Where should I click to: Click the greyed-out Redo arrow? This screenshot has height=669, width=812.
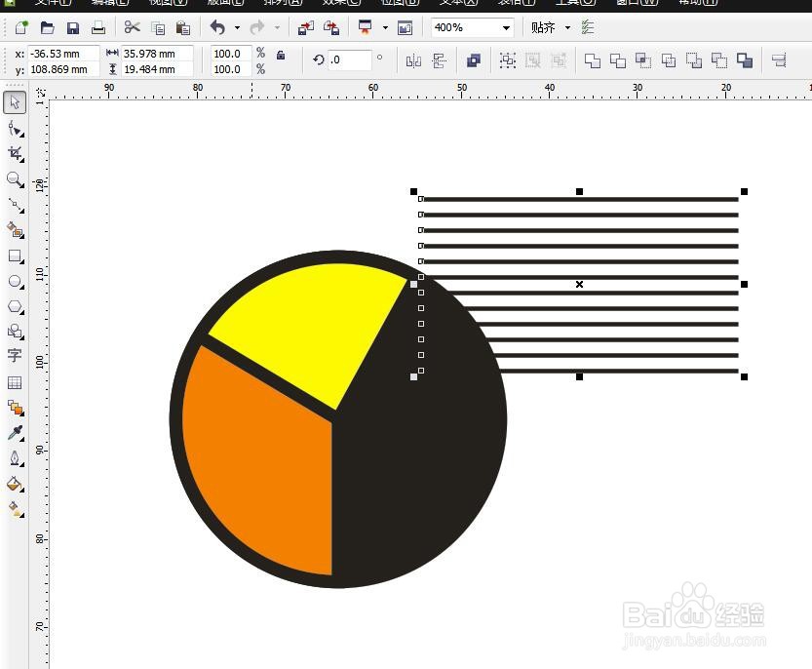(x=257, y=27)
